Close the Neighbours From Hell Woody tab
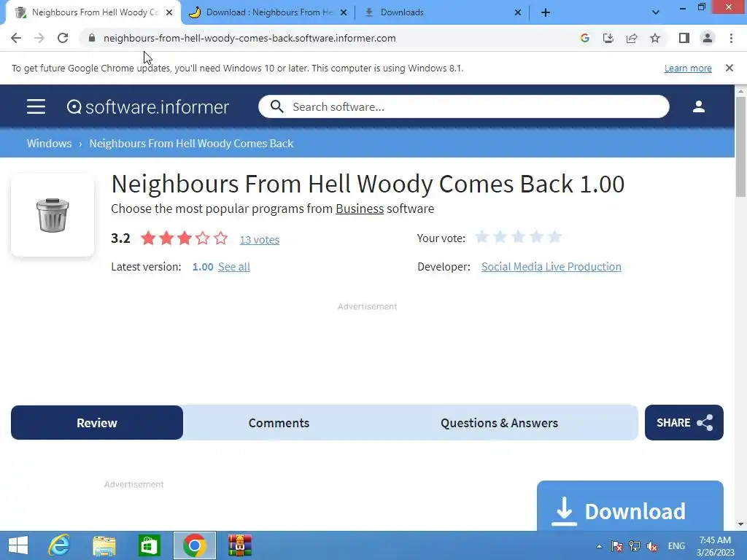Screen dimensions: 747x560 169,12
